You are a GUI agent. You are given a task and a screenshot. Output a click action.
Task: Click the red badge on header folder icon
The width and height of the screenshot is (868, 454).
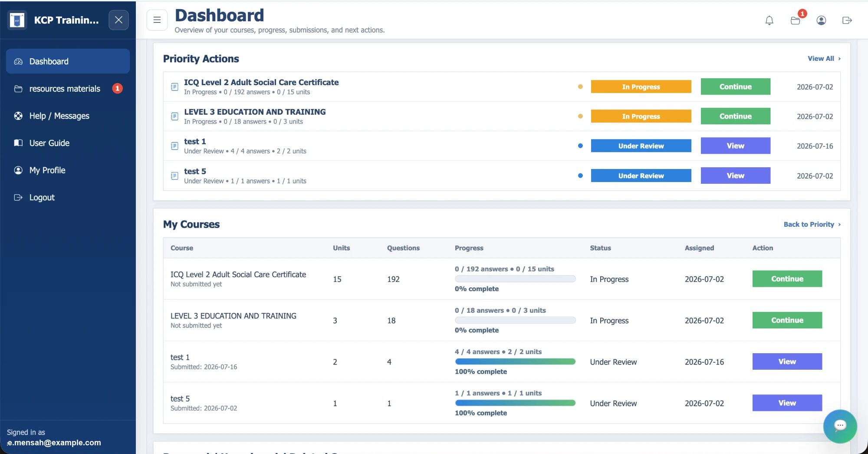pyautogui.click(x=802, y=14)
